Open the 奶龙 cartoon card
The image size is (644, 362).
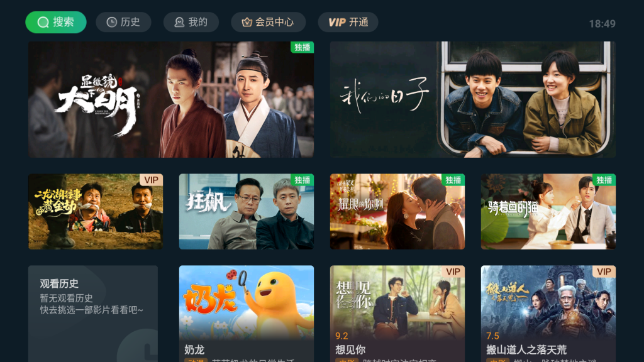(247, 314)
